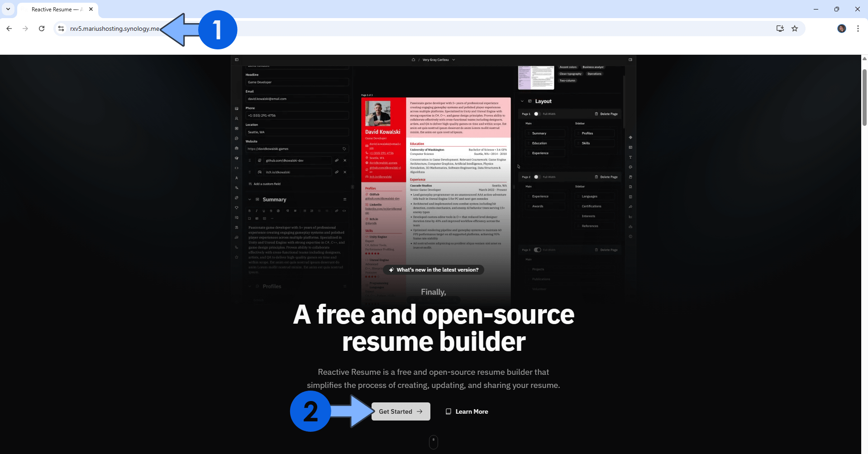Screen dimensions: 868x454
Task: Open the tab search dropdown arrow
Action: coord(8,9)
